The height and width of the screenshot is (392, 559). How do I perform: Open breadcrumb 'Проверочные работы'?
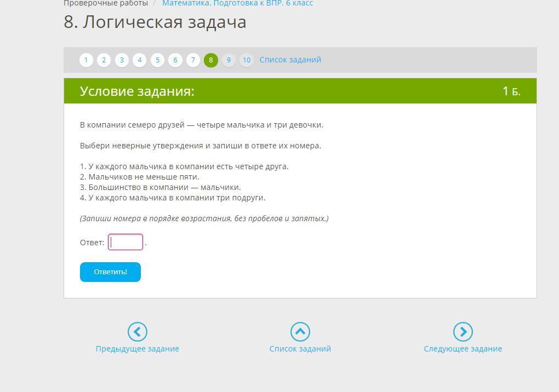[106, 3]
